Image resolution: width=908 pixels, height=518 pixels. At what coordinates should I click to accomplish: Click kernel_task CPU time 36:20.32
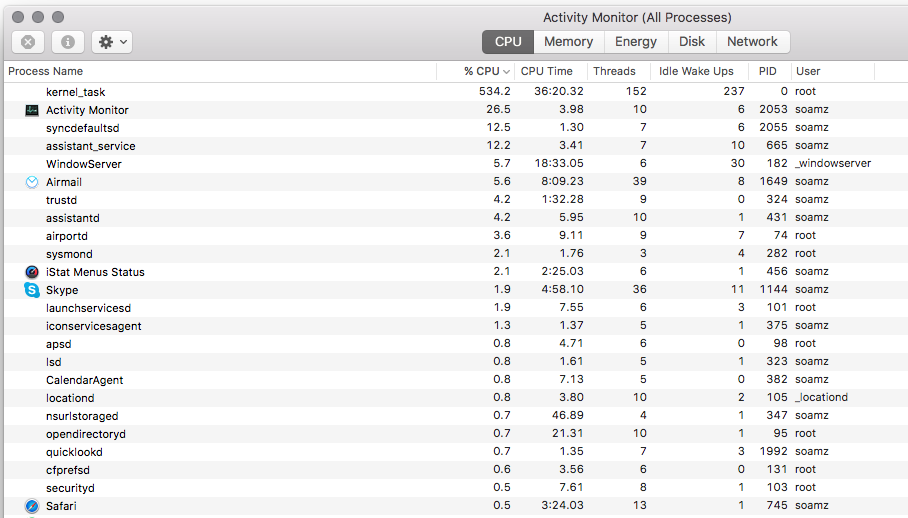coord(558,91)
